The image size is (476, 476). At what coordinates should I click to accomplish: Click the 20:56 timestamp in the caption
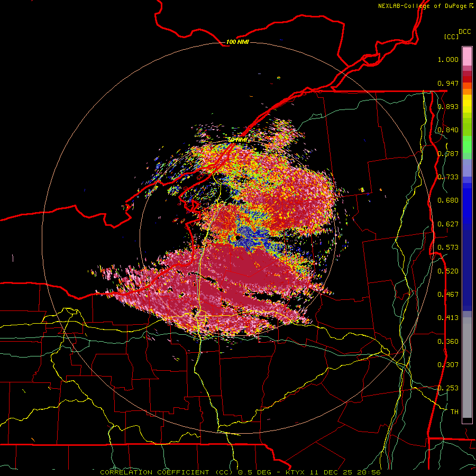click(x=369, y=472)
